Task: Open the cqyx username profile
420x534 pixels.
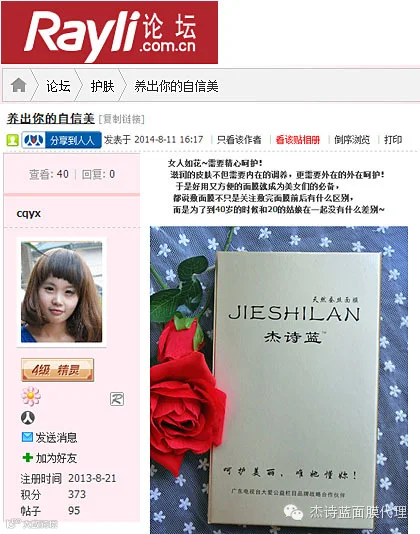Action: [x=29, y=213]
